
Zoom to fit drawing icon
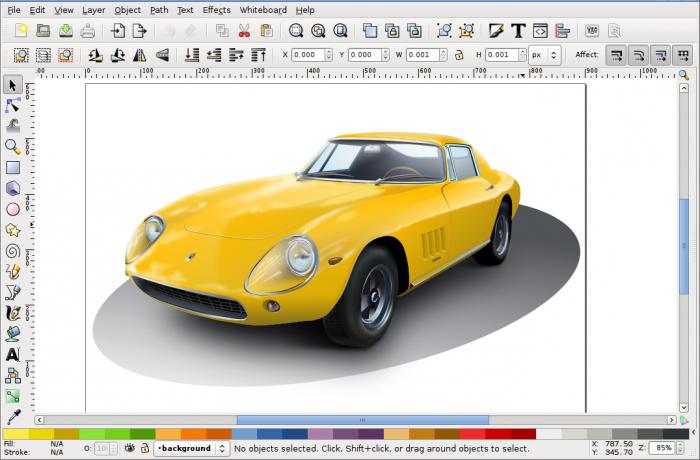click(318, 31)
